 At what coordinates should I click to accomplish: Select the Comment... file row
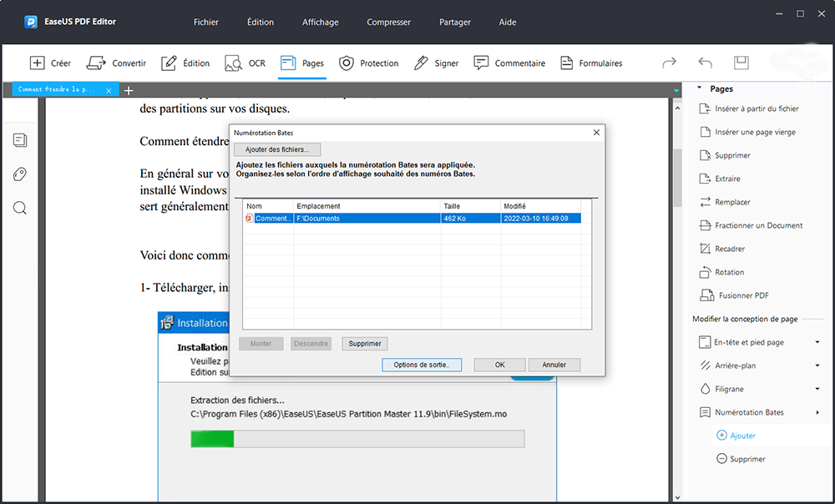point(412,218)
